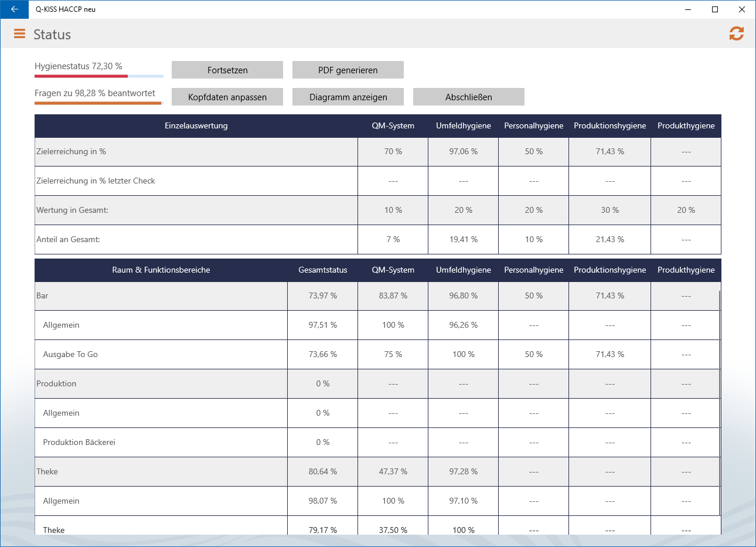Click QM-System header in the Einzelauswertung table
Image resolution: width=756 pixels, height=547 pixels.
coord(393,125)
